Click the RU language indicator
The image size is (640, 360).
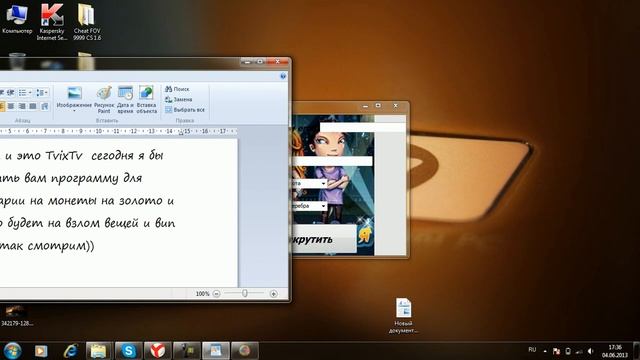(532, 350)
